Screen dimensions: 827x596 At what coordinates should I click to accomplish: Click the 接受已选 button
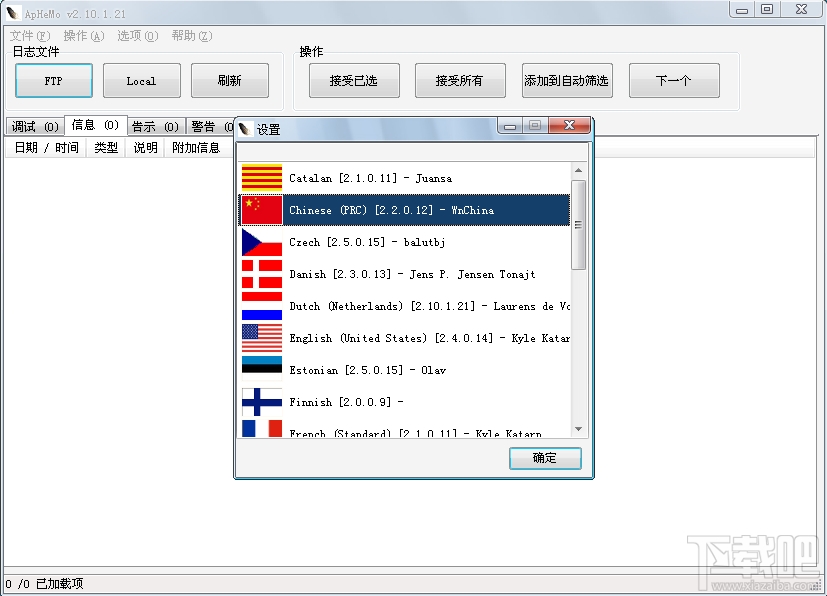click(x=354, y=81)
